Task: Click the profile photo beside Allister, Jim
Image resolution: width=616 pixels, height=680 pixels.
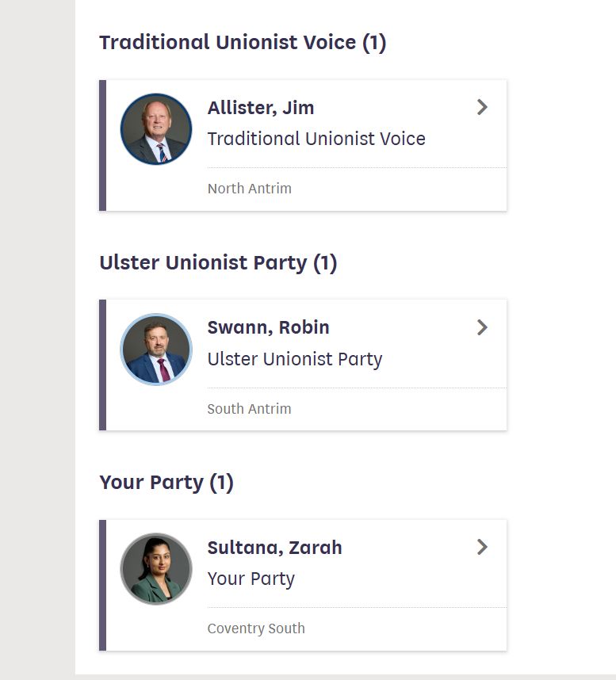Action: 156,129
